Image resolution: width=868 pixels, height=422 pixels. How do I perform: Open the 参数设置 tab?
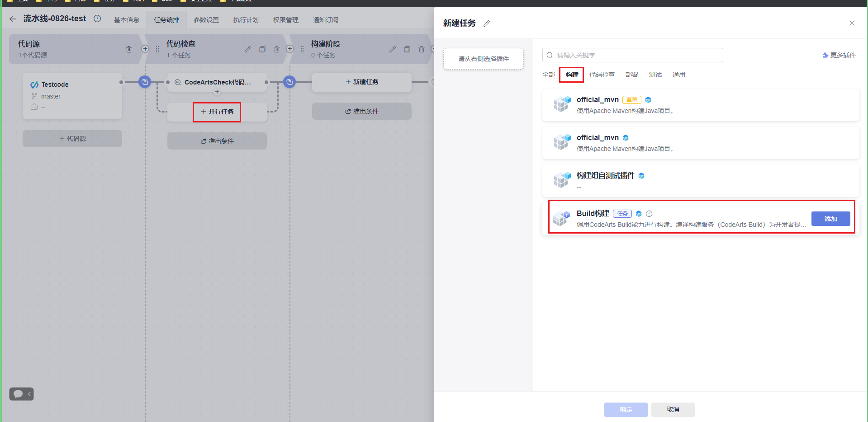coord(206,20)
